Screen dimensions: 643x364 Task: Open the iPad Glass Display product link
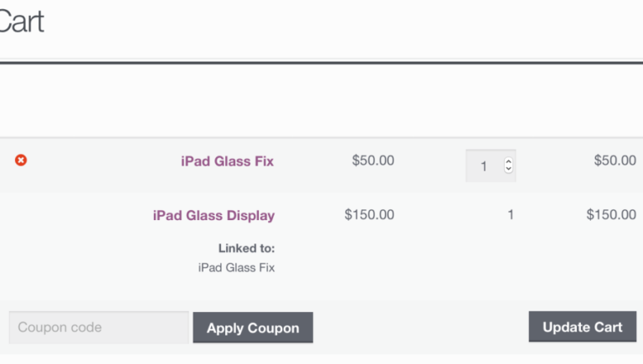tap(213, 215)
